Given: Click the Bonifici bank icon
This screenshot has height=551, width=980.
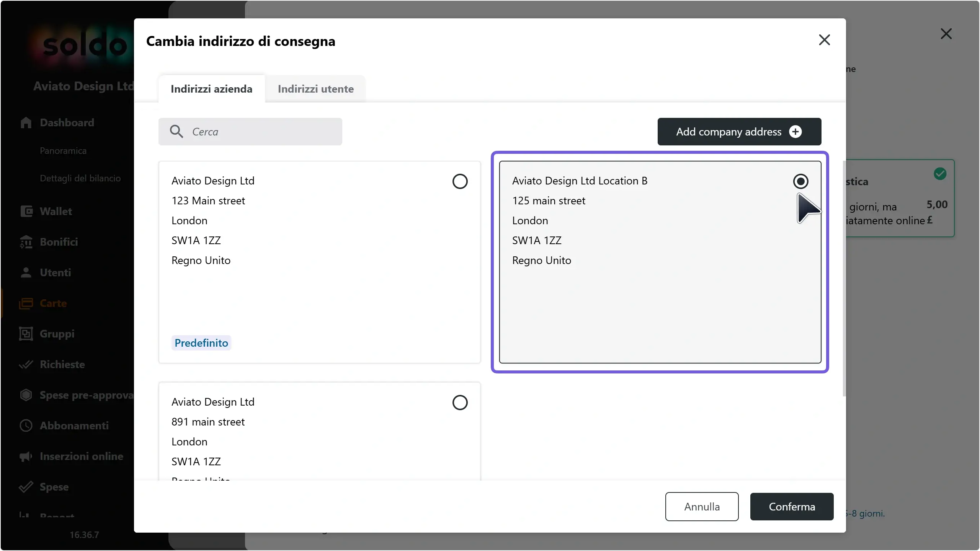Looking at the screenshot, I should 26,242.
